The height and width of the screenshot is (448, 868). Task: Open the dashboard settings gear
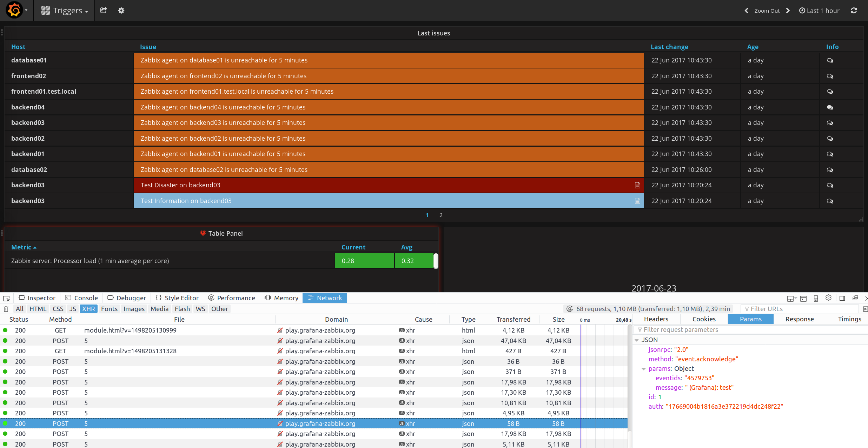point(121,11)
